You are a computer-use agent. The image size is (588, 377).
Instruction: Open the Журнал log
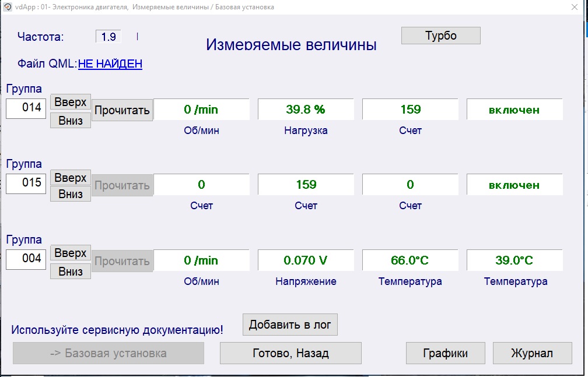532,353
